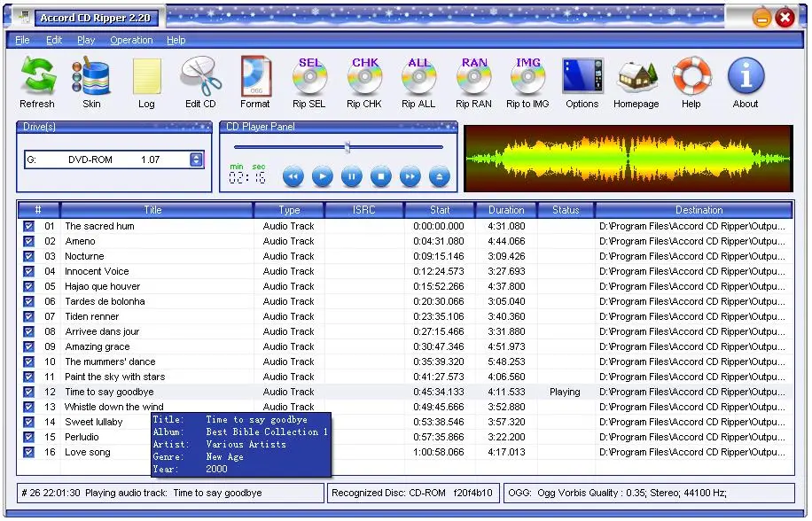Toggle checkbox for track 03 Nocturne
The image size is (812, 521).
[28, 256]
